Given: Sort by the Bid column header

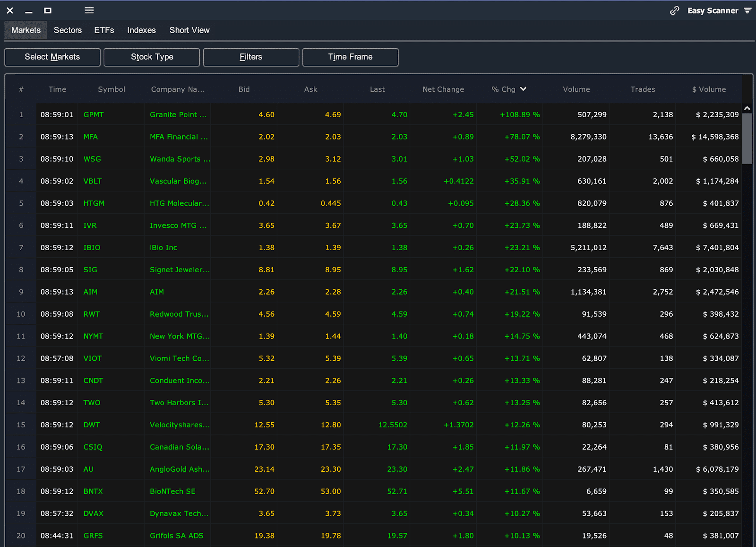Looking at the screenshot, I should coord(244,89).
